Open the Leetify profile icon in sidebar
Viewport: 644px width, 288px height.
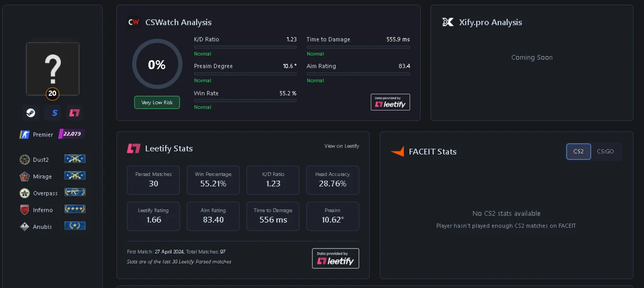(74, 113)
